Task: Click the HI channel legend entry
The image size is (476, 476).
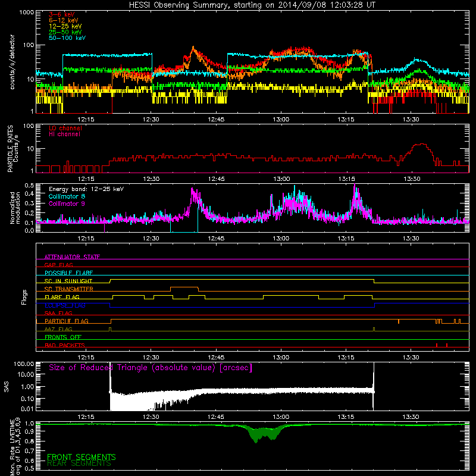Action: pyautogui.click(x=64, y=134)
